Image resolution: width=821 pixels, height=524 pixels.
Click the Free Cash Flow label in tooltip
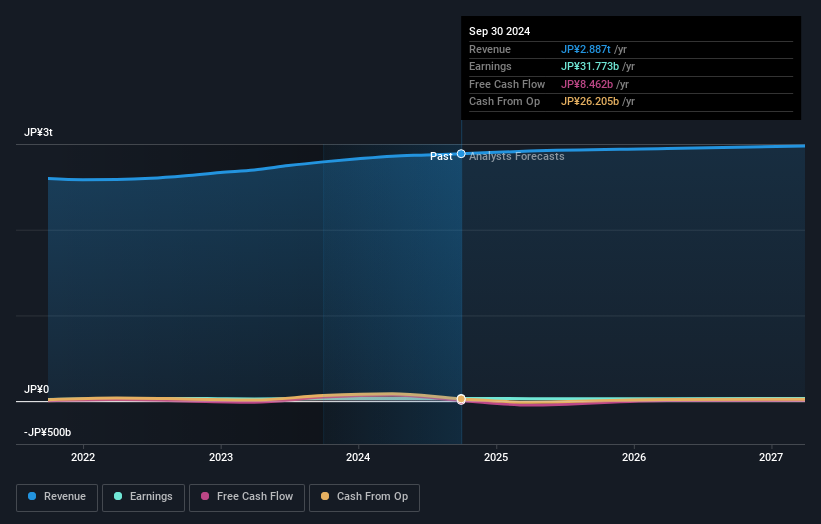point(507,84)
